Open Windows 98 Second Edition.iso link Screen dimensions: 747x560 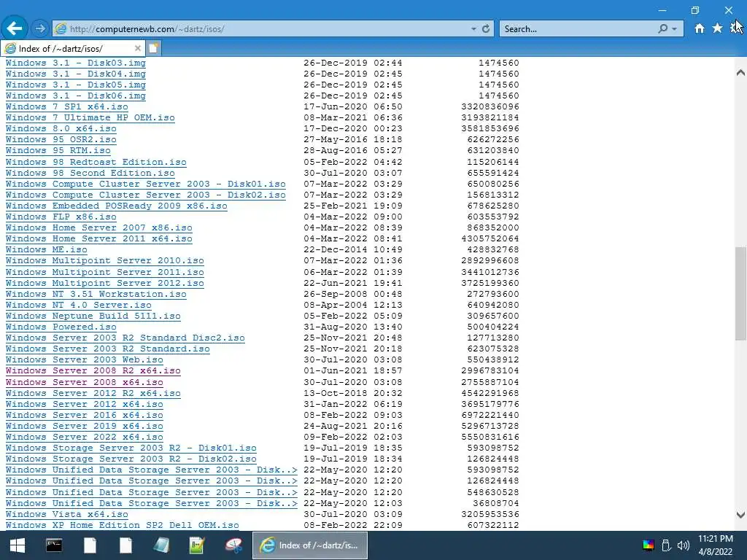coord(90,173)
